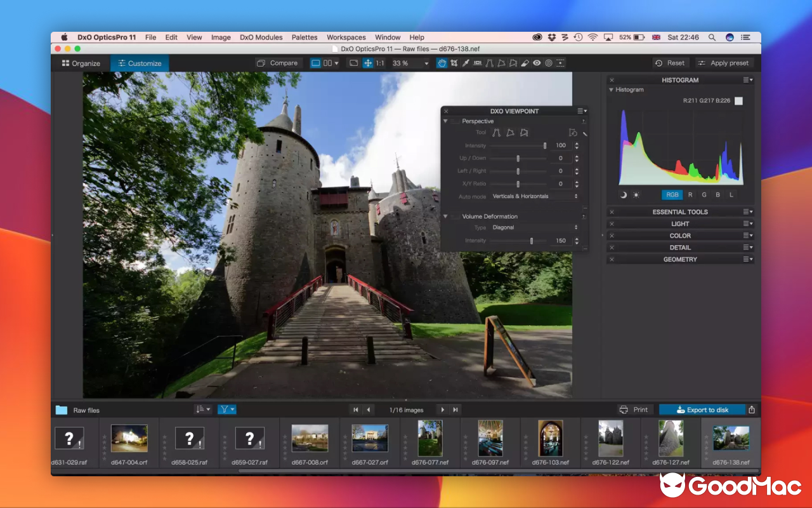Image resolution: width=812 pixels, height=508 pixels.
Task: Click the reset icon next to the Perspective tools
Action: pyautogui.click(x=573, y=133)
